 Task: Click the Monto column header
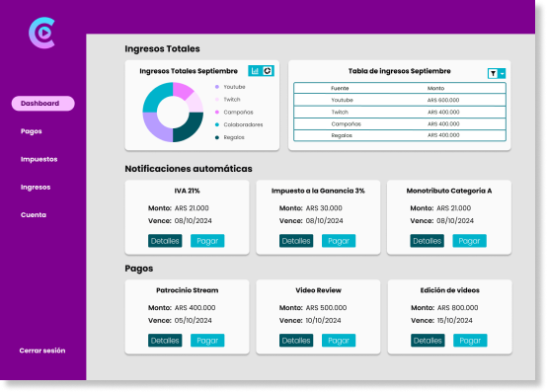[435, 88]
